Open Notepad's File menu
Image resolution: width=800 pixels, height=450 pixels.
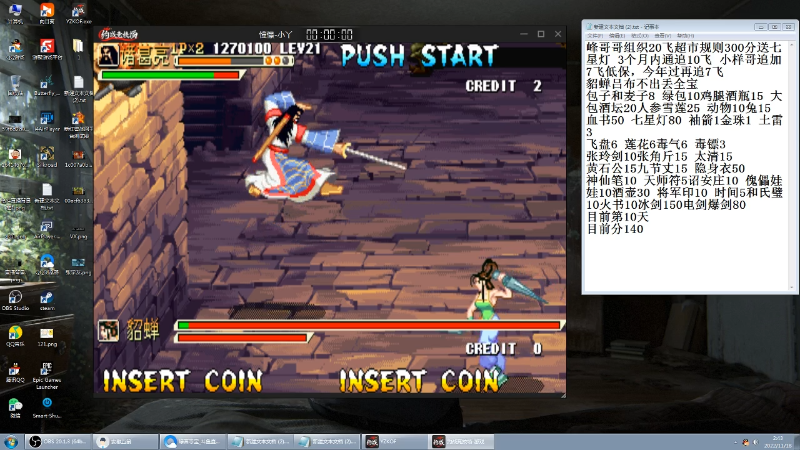[594, 36]
